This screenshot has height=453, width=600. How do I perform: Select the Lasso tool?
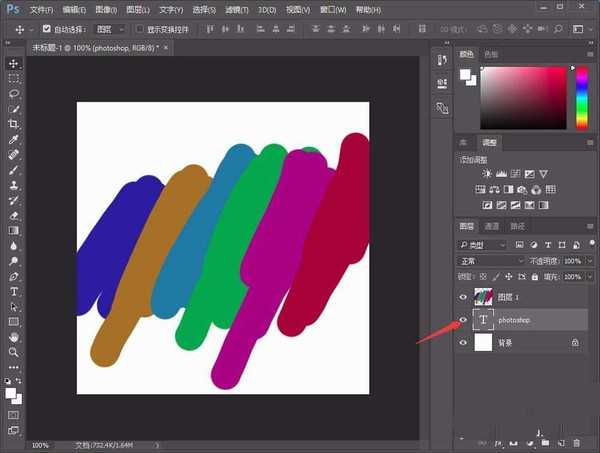(x=14, y=93)
